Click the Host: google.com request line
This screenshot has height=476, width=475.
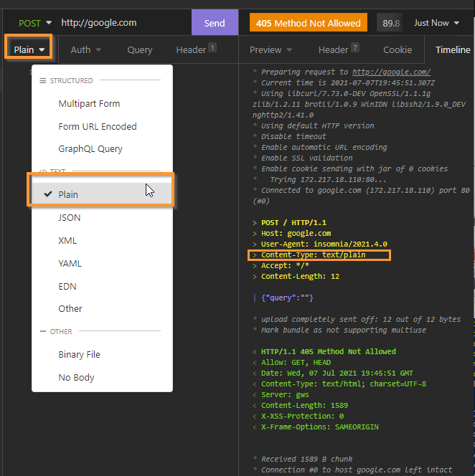[296, 234]
